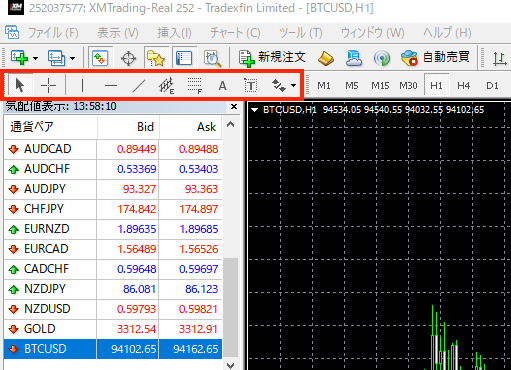Open the Strategy Tester magnifier icon
Image resolution: width=511 pixels, height=370 pixels.
click(212, 58)
